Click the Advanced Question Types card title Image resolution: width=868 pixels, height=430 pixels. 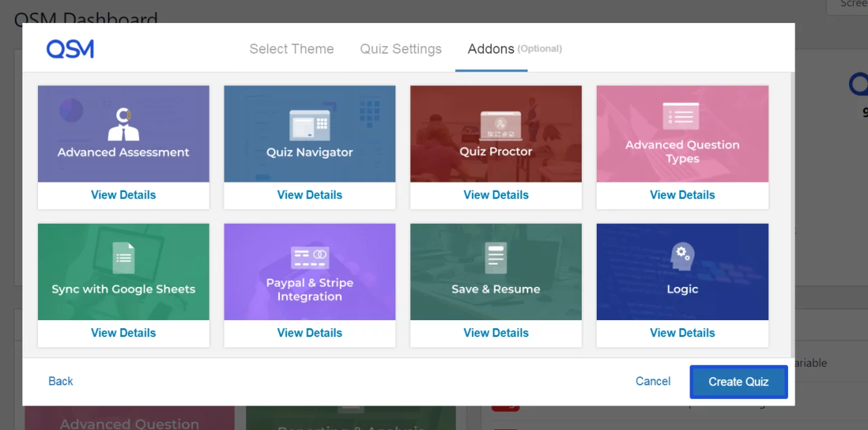(x=682, y=152)
